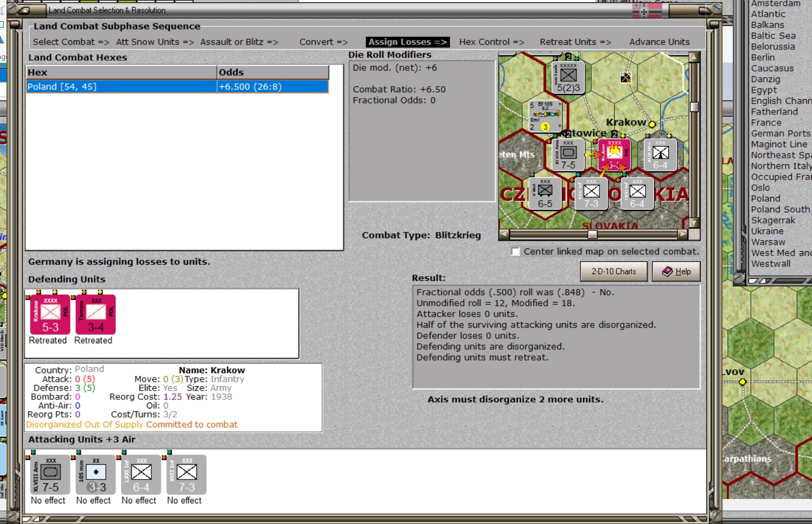
Task: Pick the XLVIII Arm 7-5 attacking unit counter
Action: pos(50,475)
